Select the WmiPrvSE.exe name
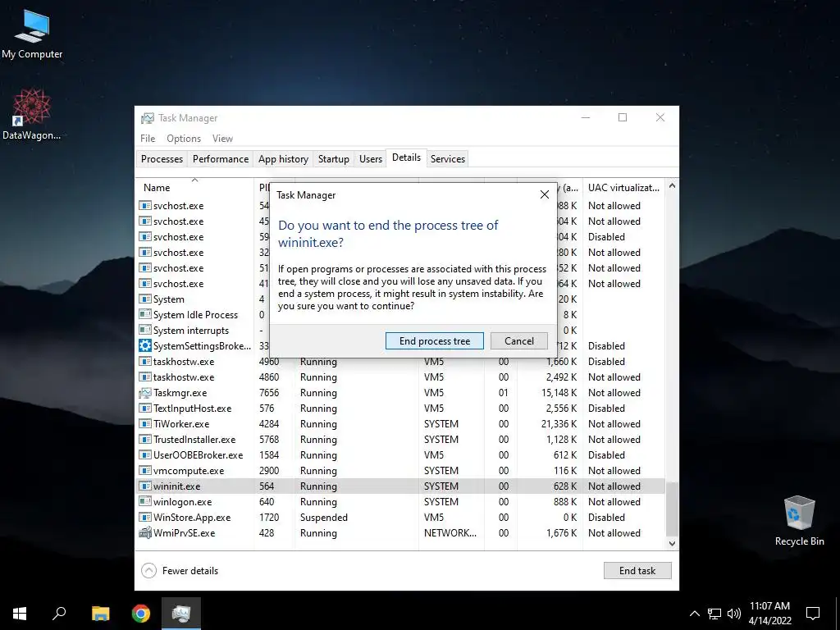Screen dimensions: 840x630 point(185,533)
